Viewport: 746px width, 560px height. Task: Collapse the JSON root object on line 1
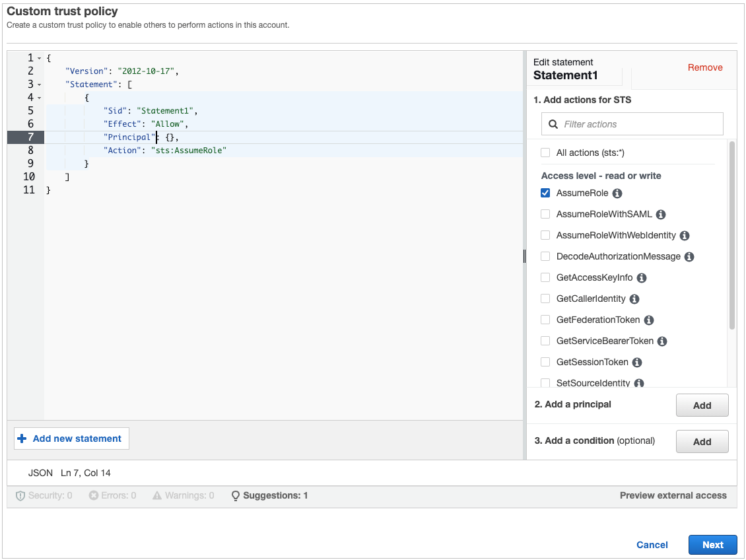click(38, 57)
